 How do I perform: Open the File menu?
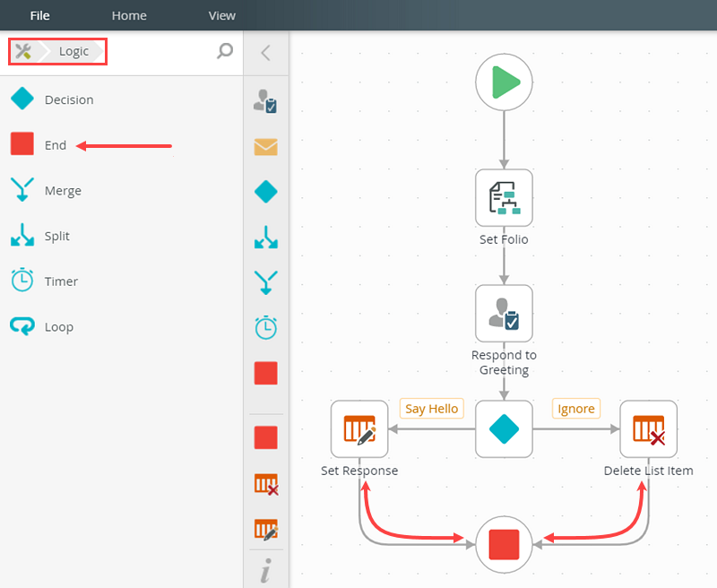[x=39, y=15]
